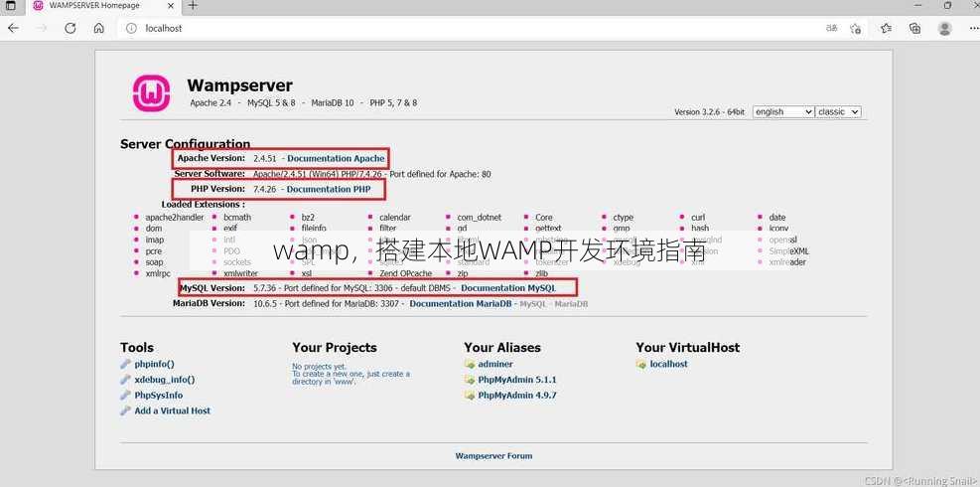
Task: Click the Version 3.2.6 - 64bit text
Action: pyautogui.click(x=709, y=111)
